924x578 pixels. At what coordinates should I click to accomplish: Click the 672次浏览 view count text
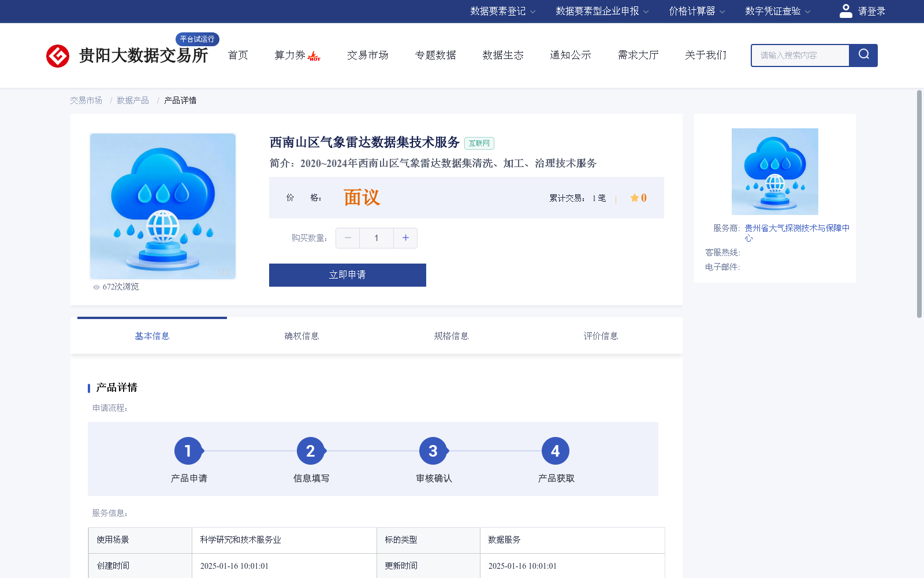pyautogui.click(x=121, y=287)
